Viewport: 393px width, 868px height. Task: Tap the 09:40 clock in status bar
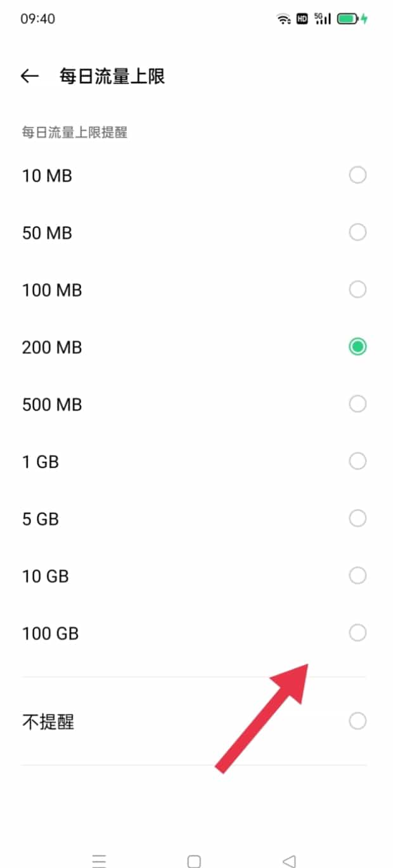pyautogui.click(x=37, y=19)
